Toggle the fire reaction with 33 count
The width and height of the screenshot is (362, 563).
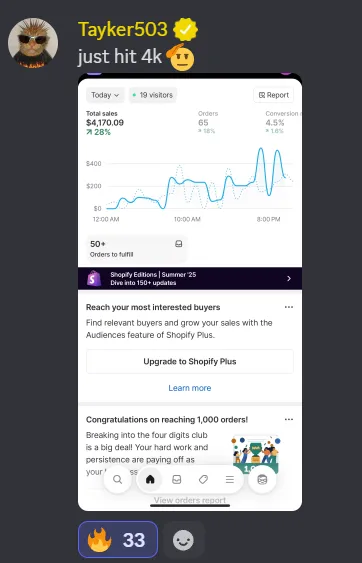(x=118, y=540)
